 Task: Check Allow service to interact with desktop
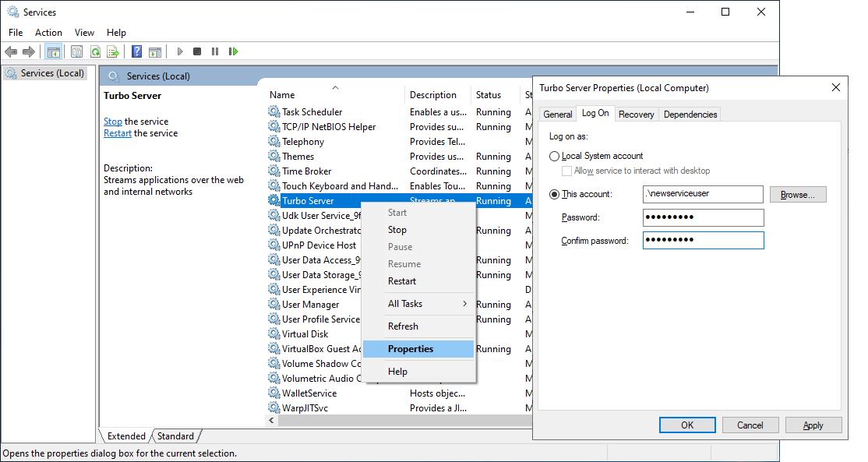(566, 170)
